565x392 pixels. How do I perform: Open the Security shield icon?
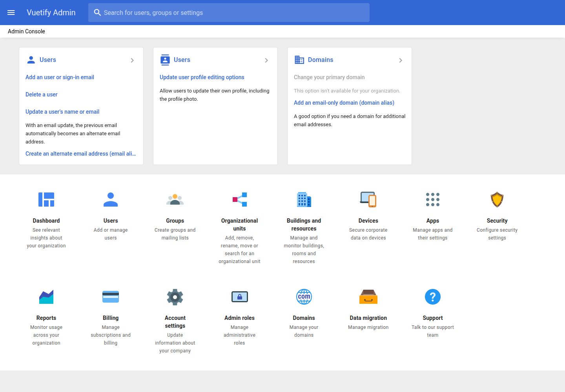click(x=497, y=200)
